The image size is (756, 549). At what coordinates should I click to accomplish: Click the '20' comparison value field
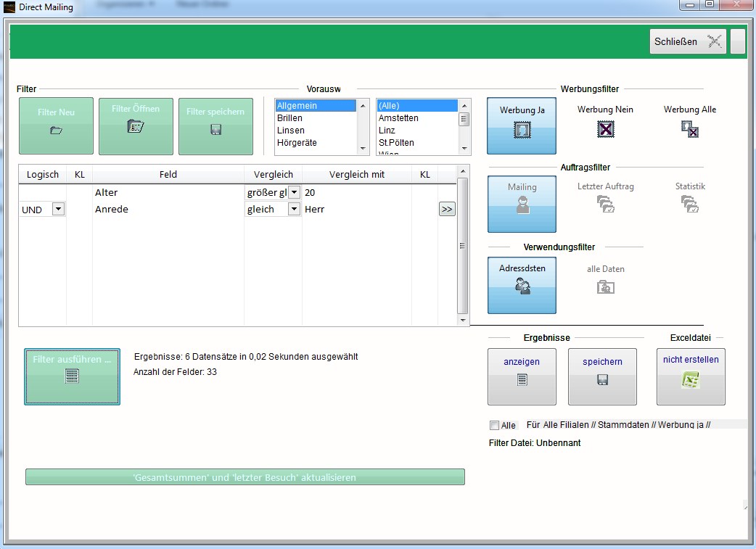356,193
